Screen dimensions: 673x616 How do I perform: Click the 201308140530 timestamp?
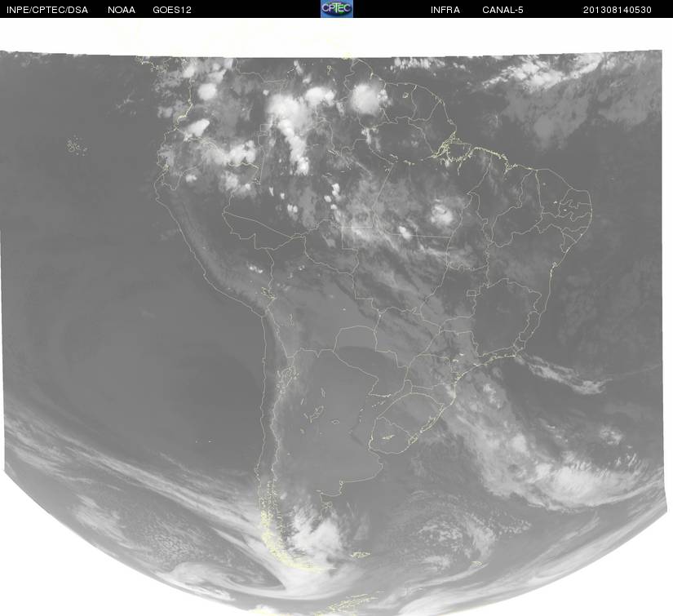(x=618, y=10)
